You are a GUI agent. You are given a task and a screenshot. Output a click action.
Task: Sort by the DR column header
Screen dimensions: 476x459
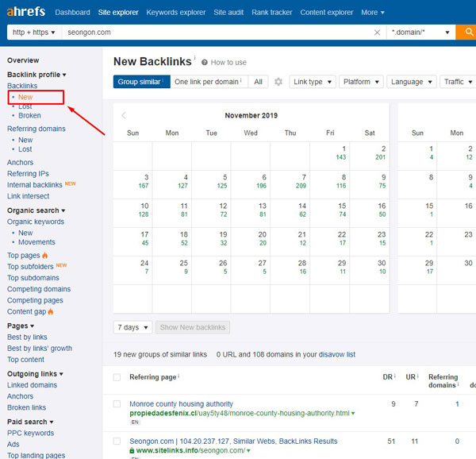pyautogui.click(x=387, y=377)
